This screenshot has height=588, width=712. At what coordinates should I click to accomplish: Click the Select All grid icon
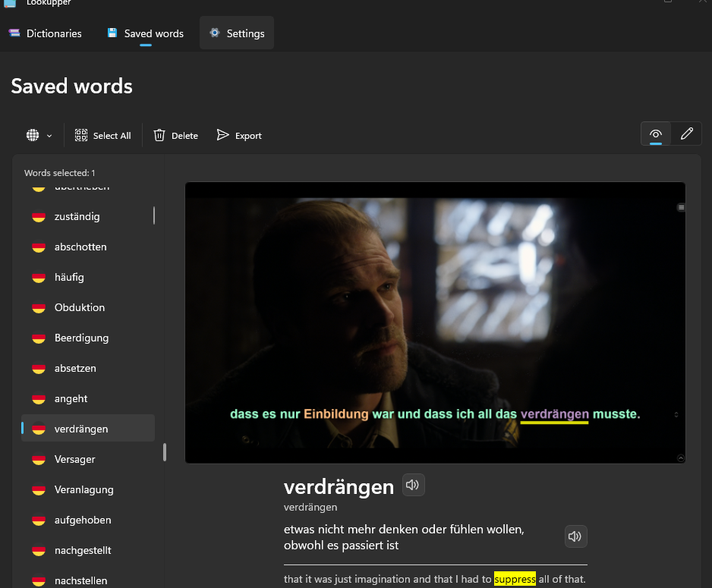[81, 135]
